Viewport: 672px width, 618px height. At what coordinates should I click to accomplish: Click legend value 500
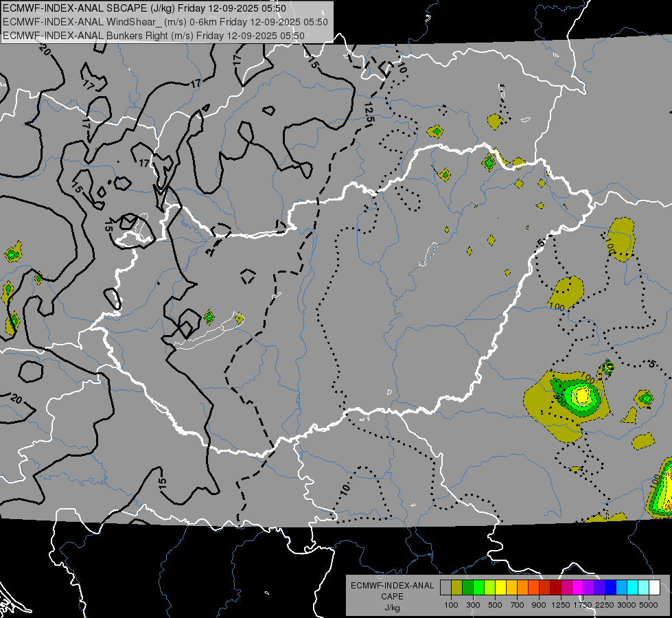pos(495,605)
